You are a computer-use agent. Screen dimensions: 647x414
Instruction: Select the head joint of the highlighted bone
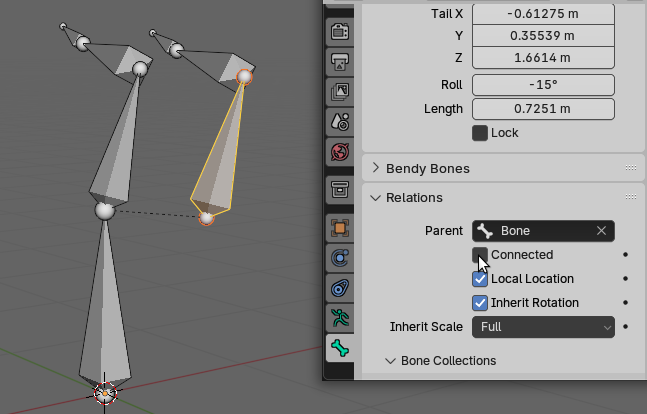[206, 218]
